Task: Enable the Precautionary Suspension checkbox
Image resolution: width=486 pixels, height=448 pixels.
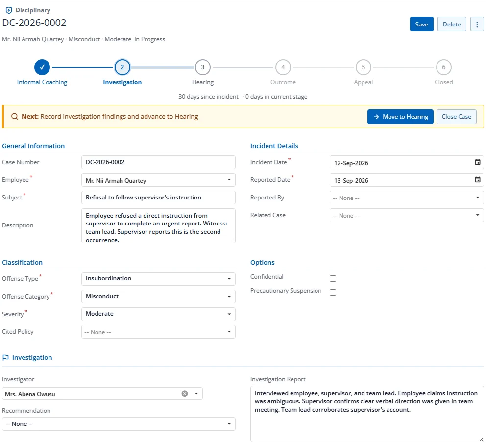Action: 333,292
